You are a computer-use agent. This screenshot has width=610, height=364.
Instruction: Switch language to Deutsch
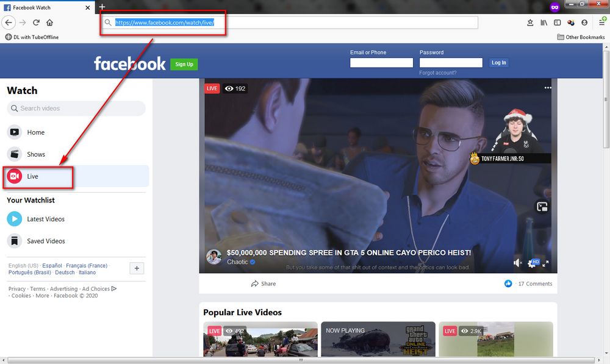[x=65, y=272]
